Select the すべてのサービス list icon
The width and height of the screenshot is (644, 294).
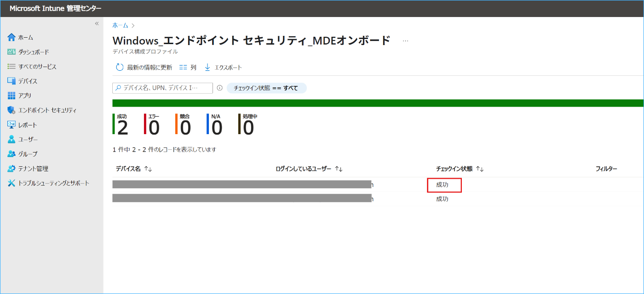click(x=11, y=67)
